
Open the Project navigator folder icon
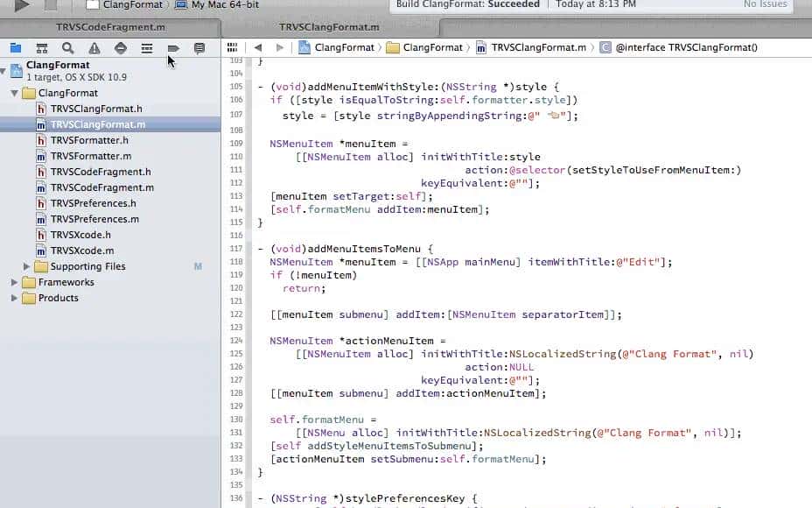(15, 48)
